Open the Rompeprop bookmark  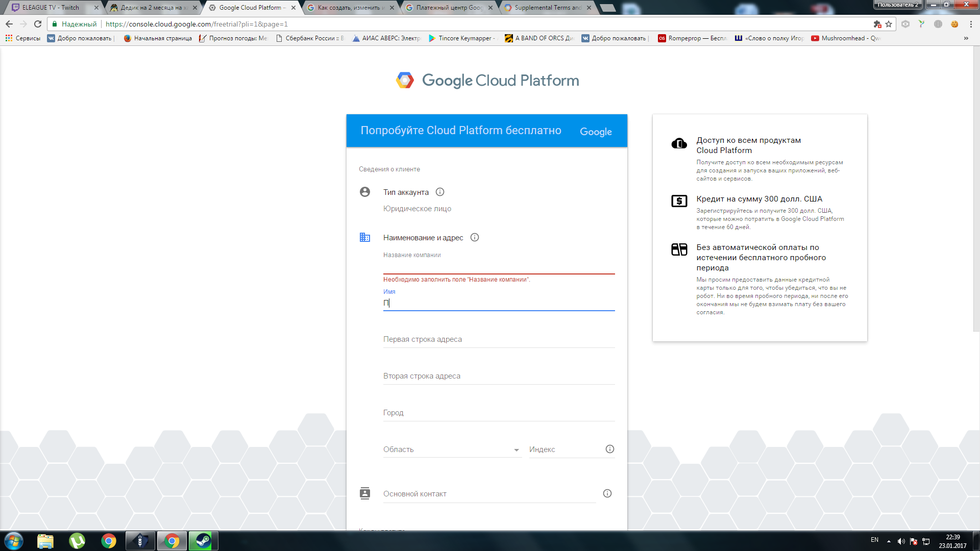693,38
